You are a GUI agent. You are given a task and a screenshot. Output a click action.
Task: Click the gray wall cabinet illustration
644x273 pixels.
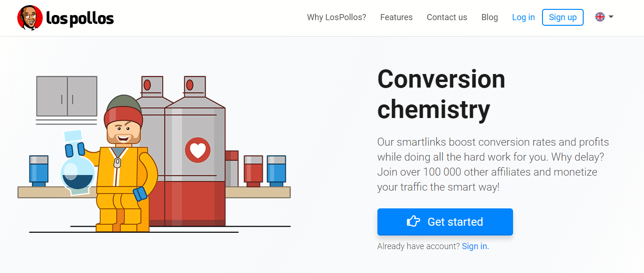point(67,96)
